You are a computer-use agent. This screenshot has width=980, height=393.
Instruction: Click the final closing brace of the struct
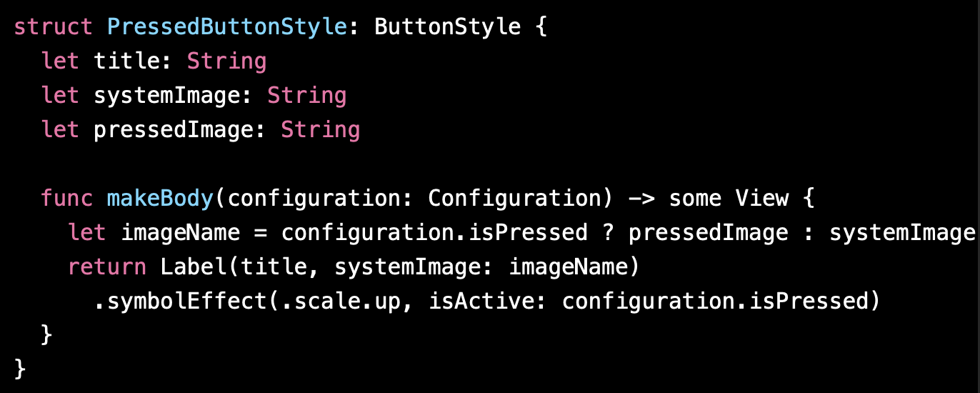20,369
